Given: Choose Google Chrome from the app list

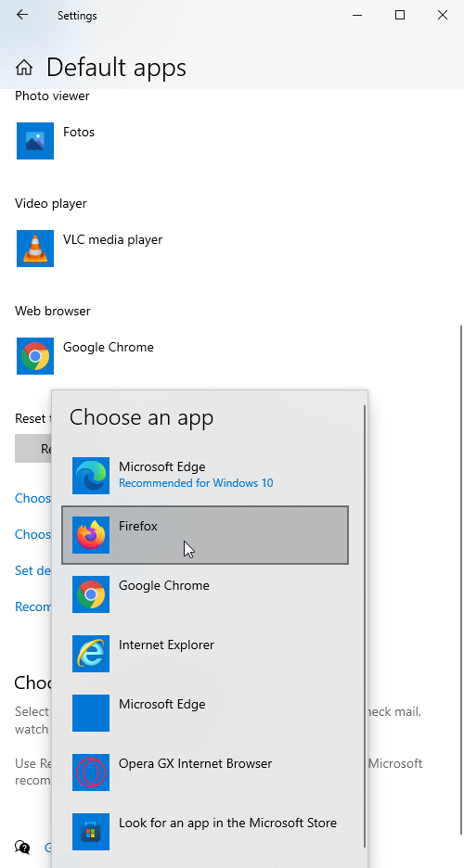Looking at the screenshot, I should 205,594.
